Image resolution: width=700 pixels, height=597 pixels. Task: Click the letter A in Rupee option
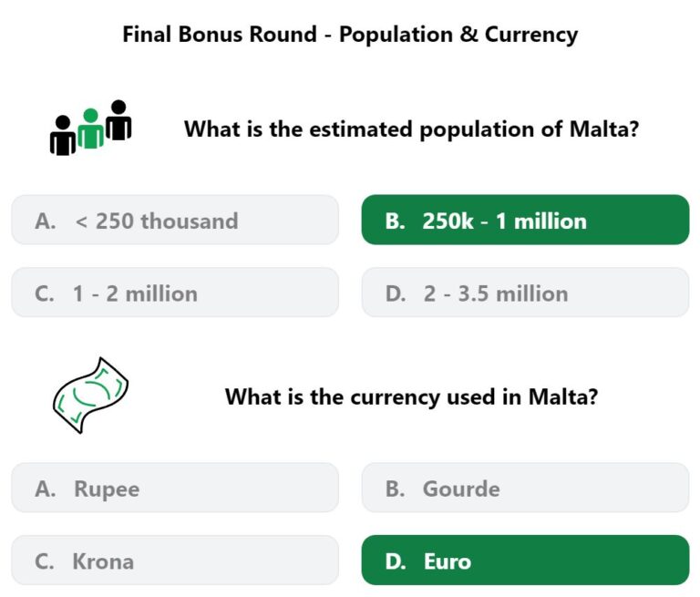[x=45, y=489]
